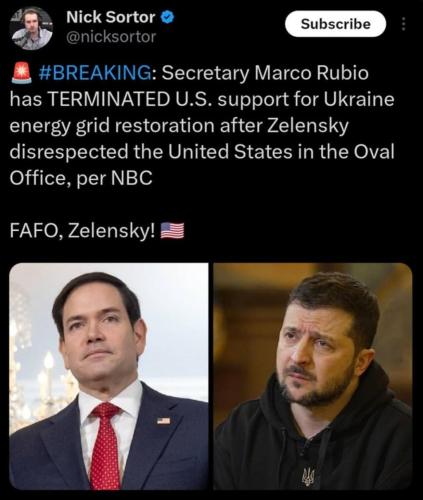Click the Nick Sortor display name
Screen dimensions: 423x500
tap(111, 17)
